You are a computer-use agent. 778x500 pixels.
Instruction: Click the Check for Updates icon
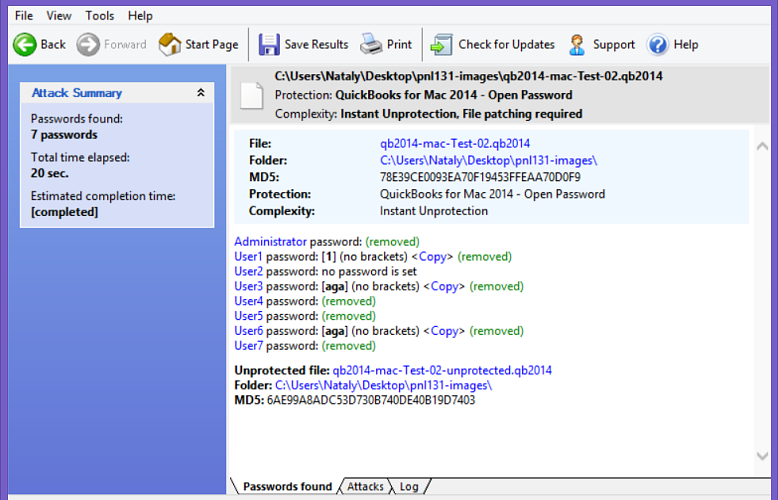tap(442, 45)
